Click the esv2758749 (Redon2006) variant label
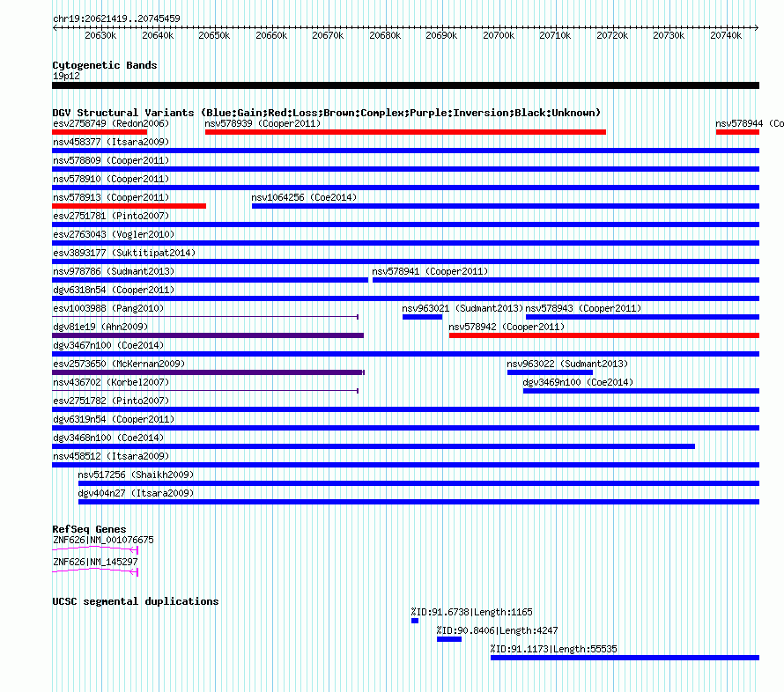 [x=111, y=123]
